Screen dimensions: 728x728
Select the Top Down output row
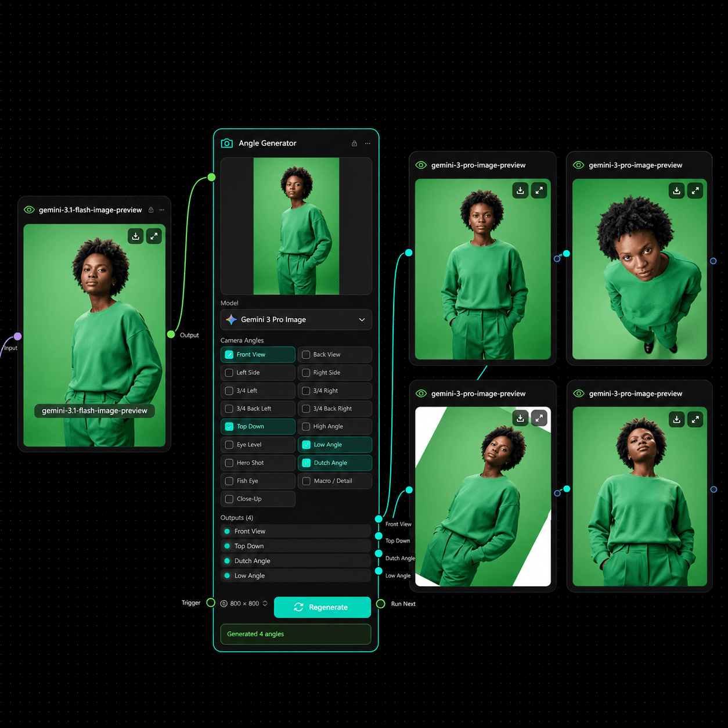point(295,546)
